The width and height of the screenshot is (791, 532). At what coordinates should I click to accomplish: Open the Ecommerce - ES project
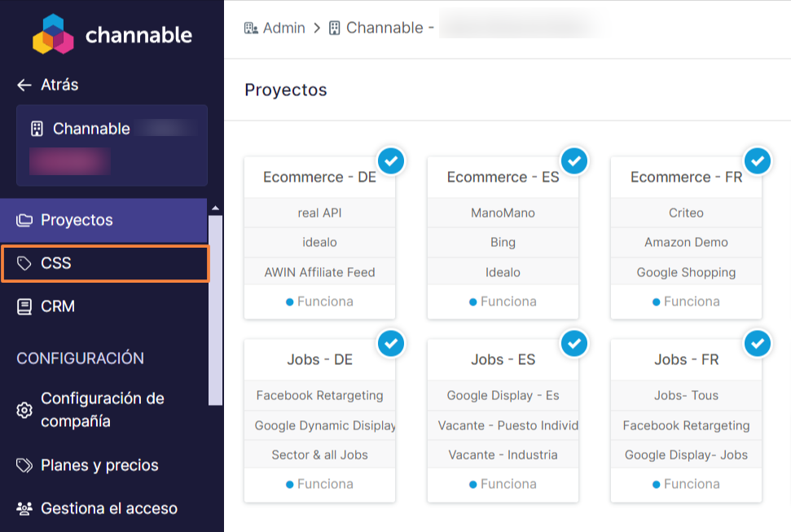click(503, 177)
